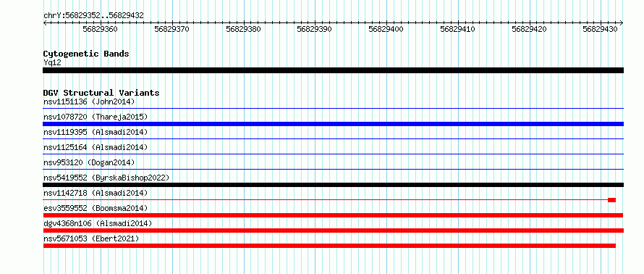This screenshot has width=644, height=274.
Task: Click the Cytogenetic Bands track title
Action: pyautogui.click(x=86, y=54)
